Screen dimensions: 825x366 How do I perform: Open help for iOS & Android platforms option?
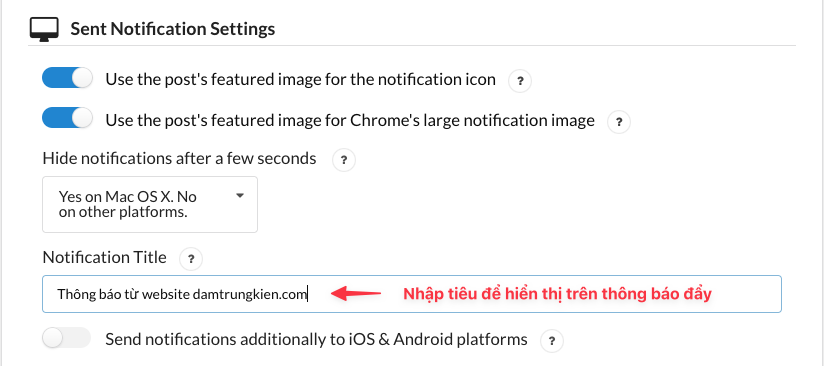551,341
